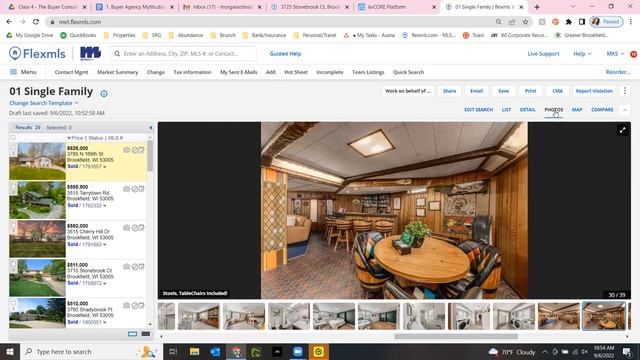The width and height of the screenshot is (640, 360).
Task: Select the bar room thumbnail before the highlighted one
Action: (x=558, y=316)
